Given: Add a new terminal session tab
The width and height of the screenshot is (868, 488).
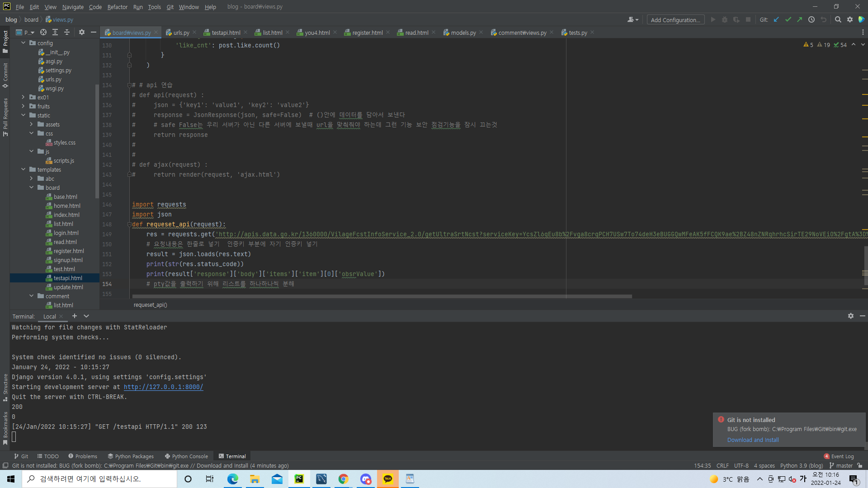Looking at the screenshot, I should tap(75, 316).
